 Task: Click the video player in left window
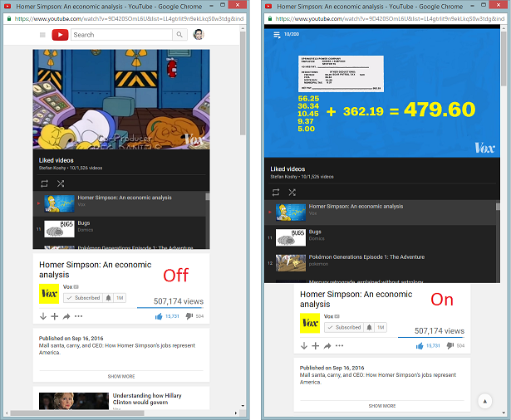[x=121, y=100]
